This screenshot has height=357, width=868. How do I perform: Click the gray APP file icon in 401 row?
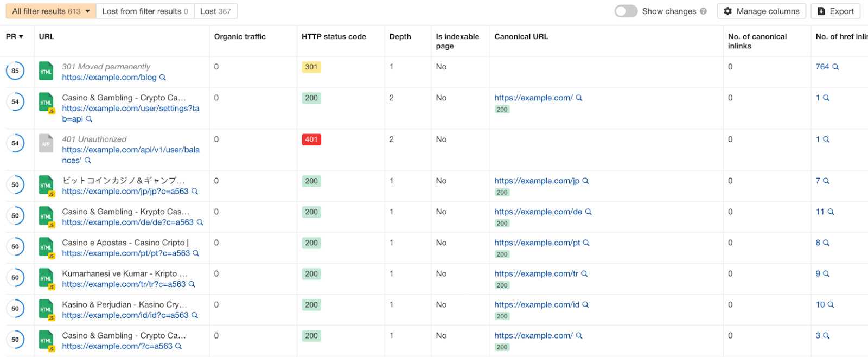[x=46, y=144]
